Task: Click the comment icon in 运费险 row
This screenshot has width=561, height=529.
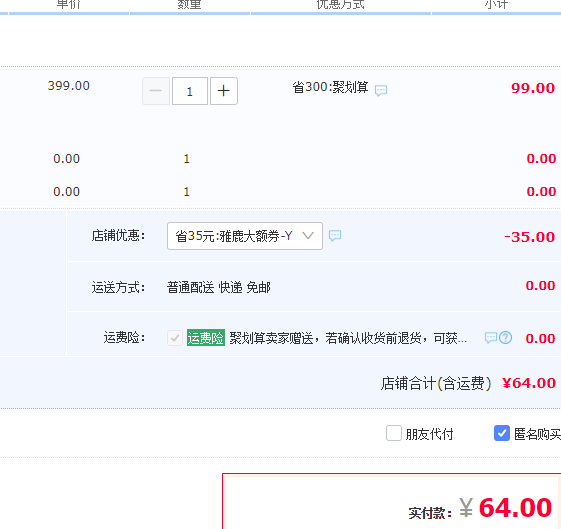Action: point(491,337)
